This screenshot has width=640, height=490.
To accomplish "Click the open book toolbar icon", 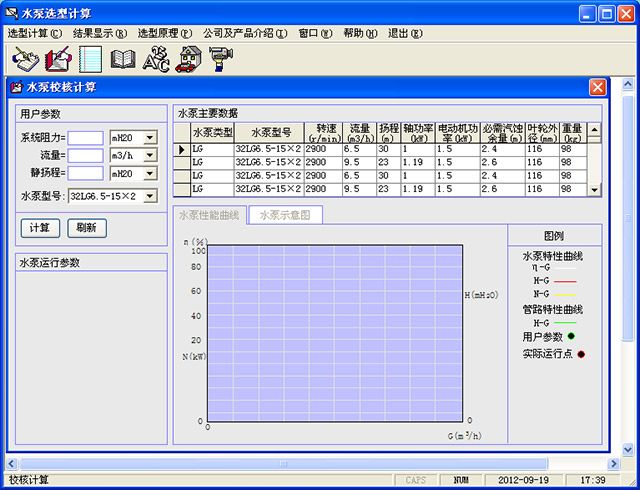I will (122, 59).
